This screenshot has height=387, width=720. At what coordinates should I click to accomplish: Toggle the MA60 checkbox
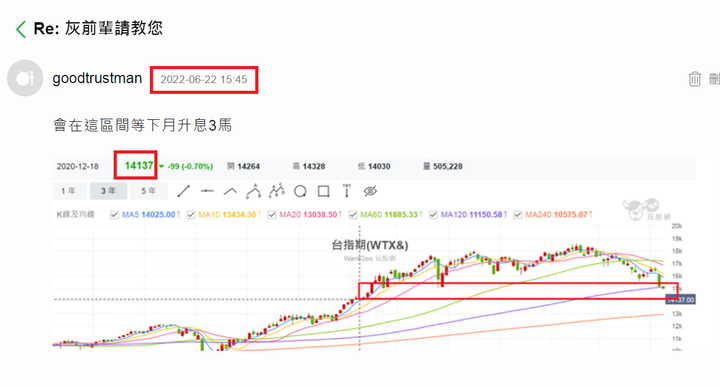tap(353, 214)
